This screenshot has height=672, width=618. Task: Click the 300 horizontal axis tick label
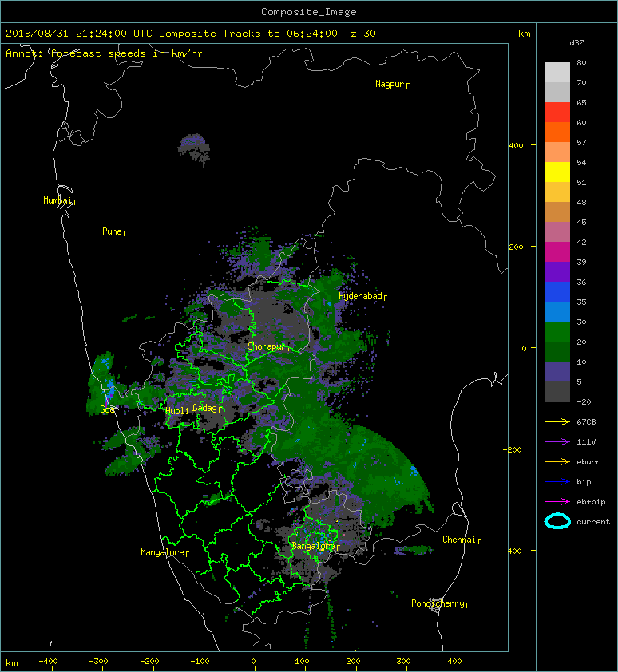tap(403, 662)
